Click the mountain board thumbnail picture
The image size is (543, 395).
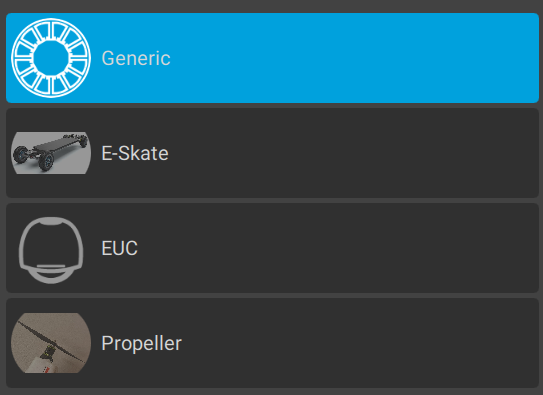(51, 153)
